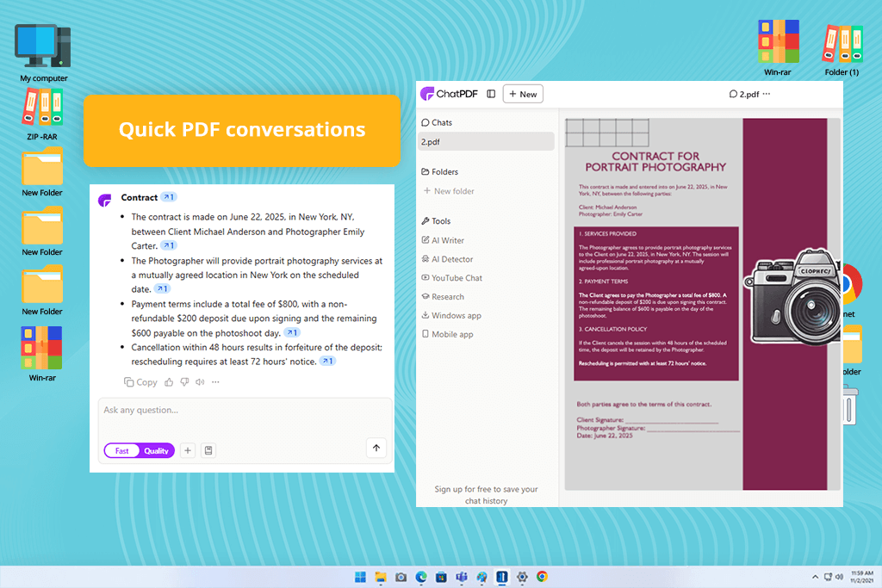Screen dimensions: 882x588
Task: Click the volume icon in system tray
Action: pyautogui.click(x=839, y=577)
